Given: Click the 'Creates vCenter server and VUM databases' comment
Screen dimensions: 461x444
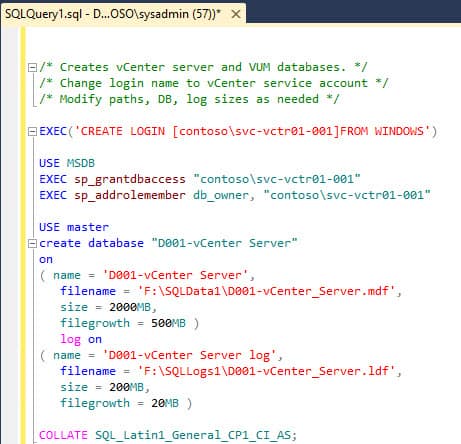Looking at the screenshot, I should [x=203, y=67].
